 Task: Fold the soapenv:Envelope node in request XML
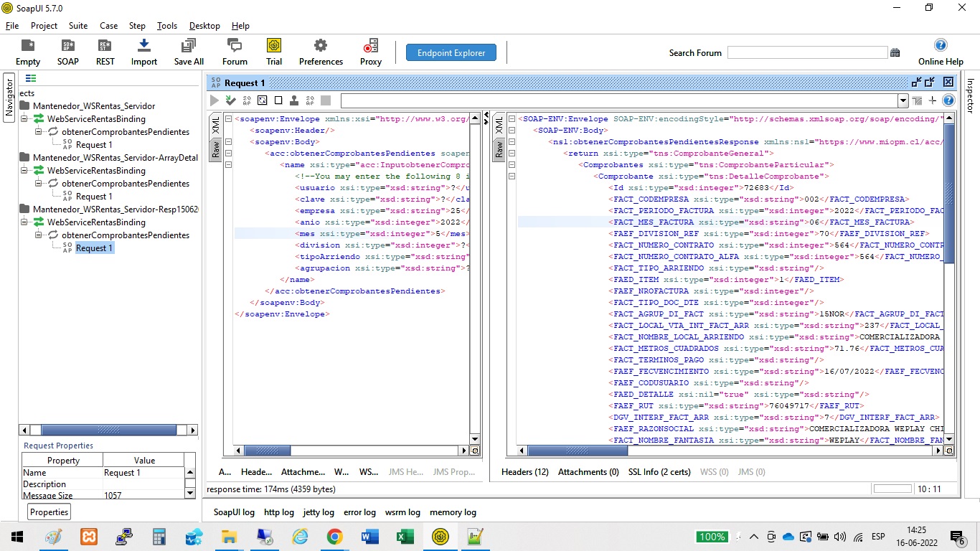click(228, 119)
